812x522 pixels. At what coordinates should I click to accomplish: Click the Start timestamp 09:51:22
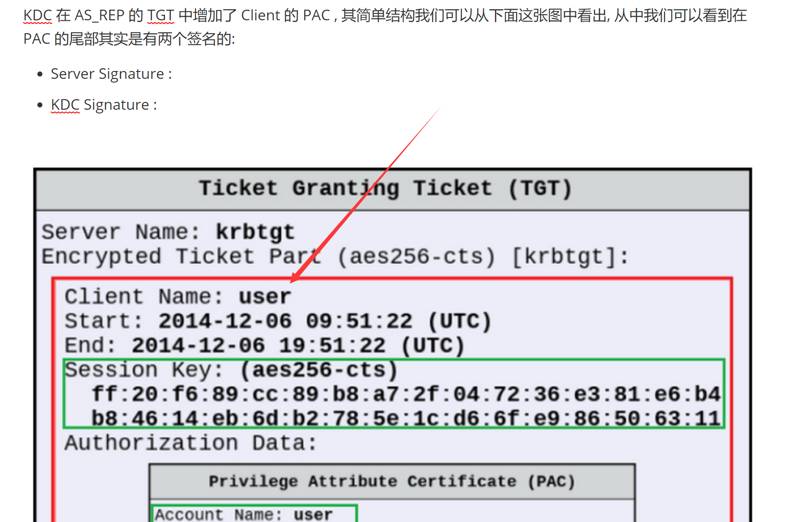359,321
